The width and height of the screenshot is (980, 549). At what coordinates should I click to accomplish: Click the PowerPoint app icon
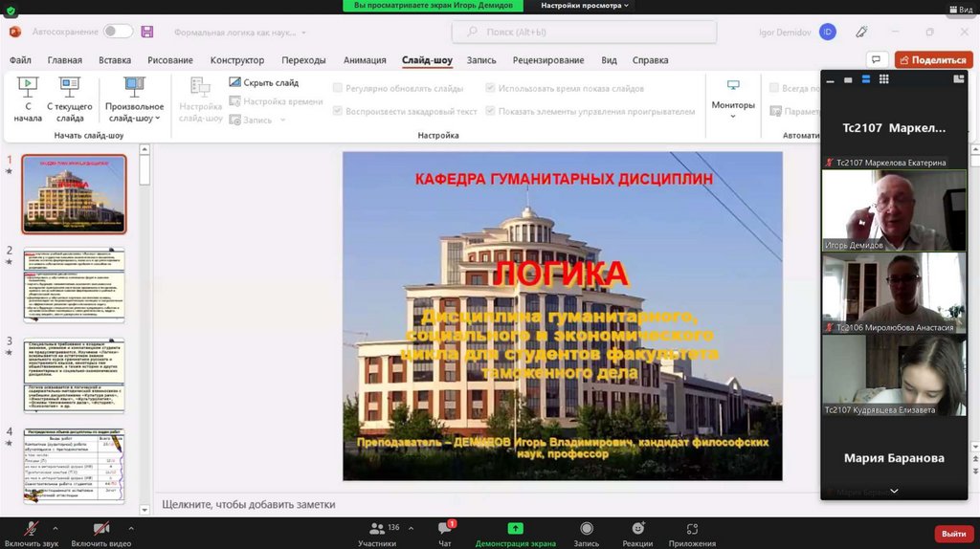pyautogui.click(x=15, y=32)
